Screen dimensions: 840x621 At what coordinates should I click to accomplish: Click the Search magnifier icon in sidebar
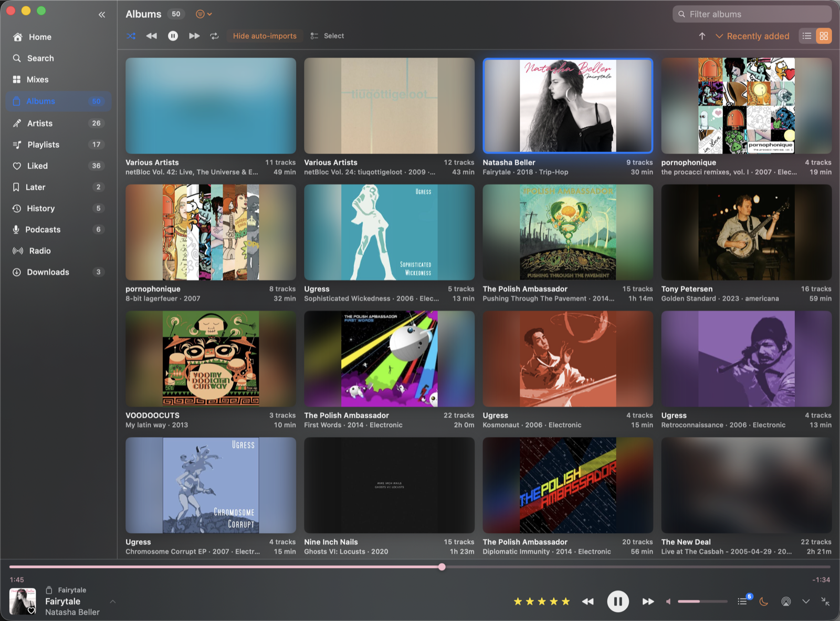[17, 58]
